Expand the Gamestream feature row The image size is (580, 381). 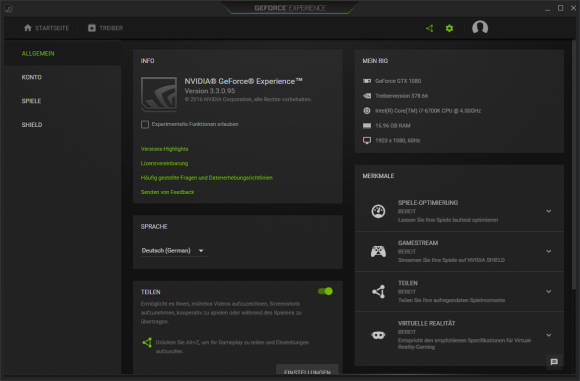[x=549, y=252]
